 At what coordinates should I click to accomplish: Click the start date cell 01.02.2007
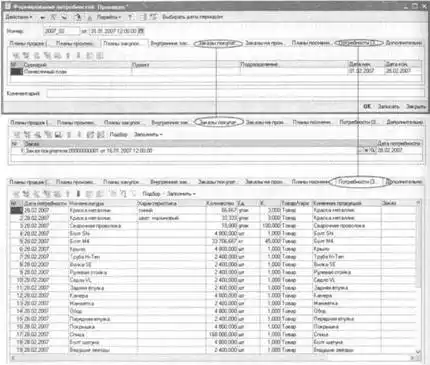point(365,71)
